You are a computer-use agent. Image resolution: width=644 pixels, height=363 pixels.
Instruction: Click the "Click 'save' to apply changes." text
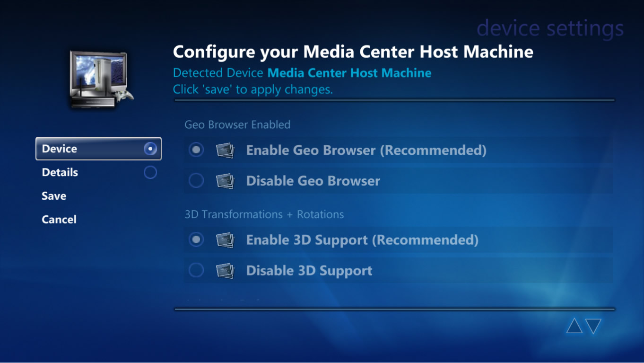(253, 89)
